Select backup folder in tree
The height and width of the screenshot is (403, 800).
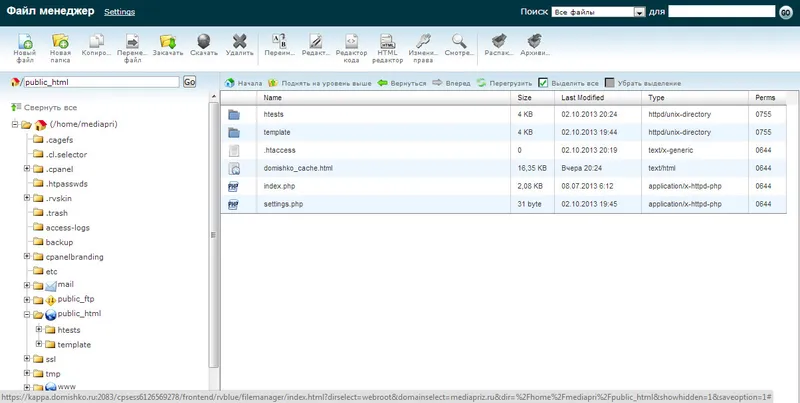(59, 242)
